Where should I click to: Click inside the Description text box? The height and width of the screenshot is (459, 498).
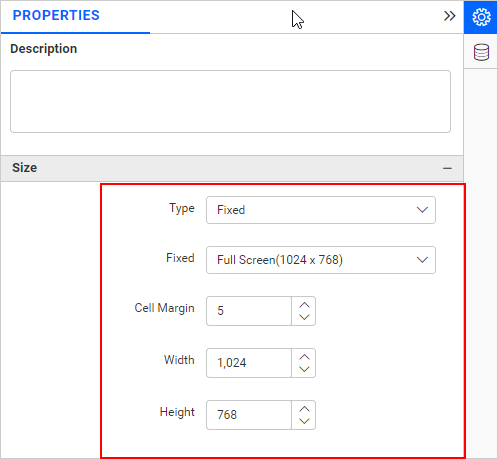(x=230, y=101)
